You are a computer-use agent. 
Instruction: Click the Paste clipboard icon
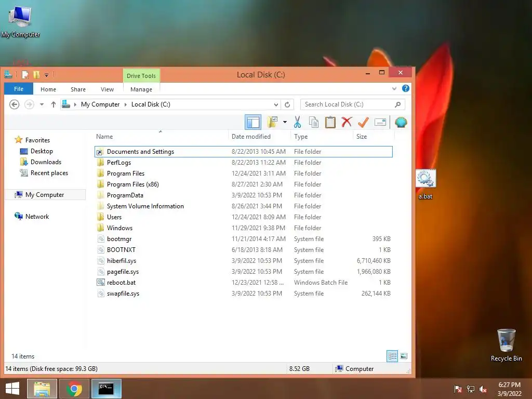tap(330, 122)
